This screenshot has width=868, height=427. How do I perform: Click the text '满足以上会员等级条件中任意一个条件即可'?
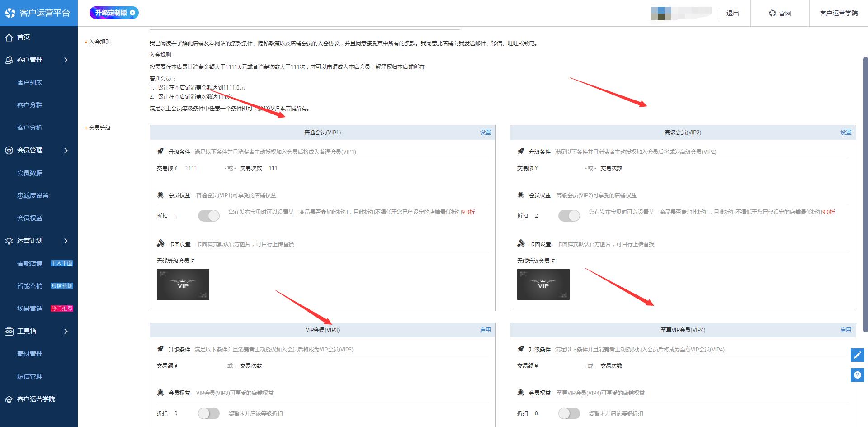[201, 109]
